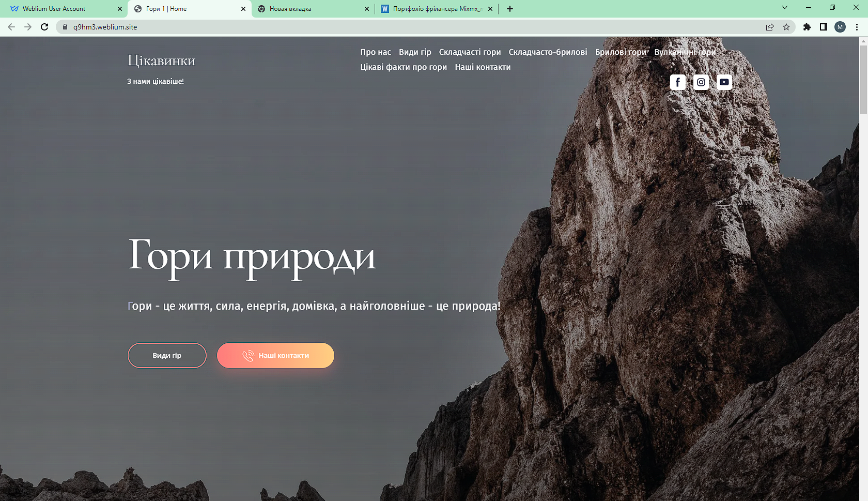Close the Weblium User Account tab
This screenshot has height=501, width=868.
click(120, 9)
